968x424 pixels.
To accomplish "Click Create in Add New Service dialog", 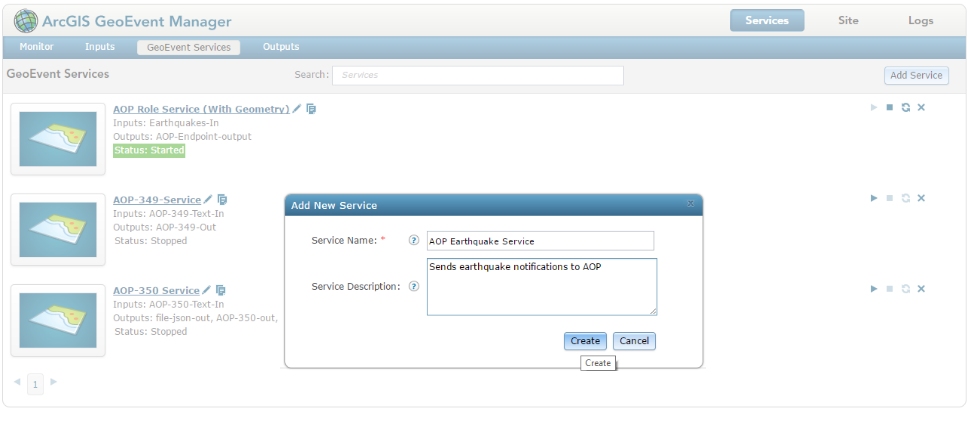I will tap(585, 341).
